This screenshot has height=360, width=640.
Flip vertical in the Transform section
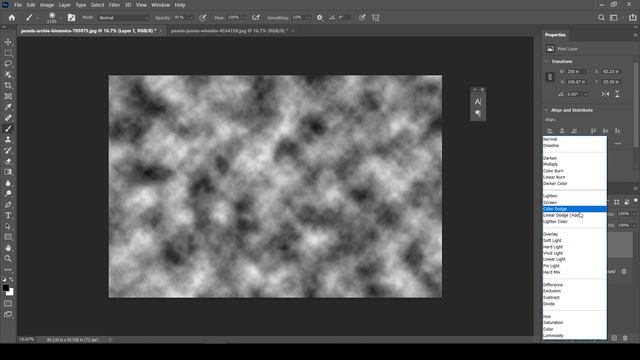point(618,94)
